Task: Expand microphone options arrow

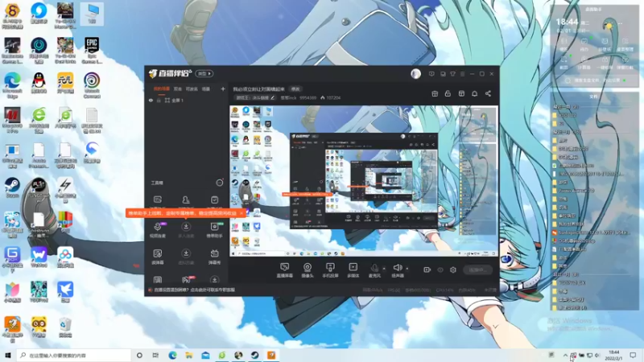Action: [x=384, y=269]
